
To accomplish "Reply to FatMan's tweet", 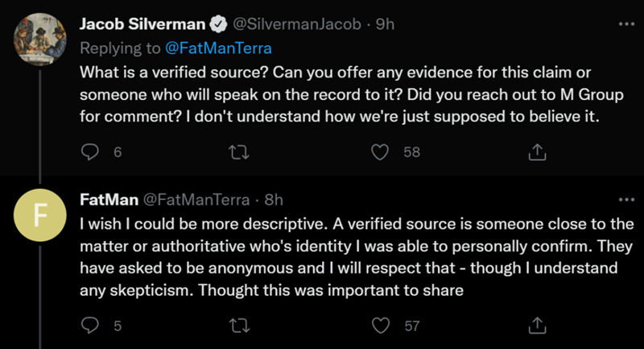I will [91, 326].
